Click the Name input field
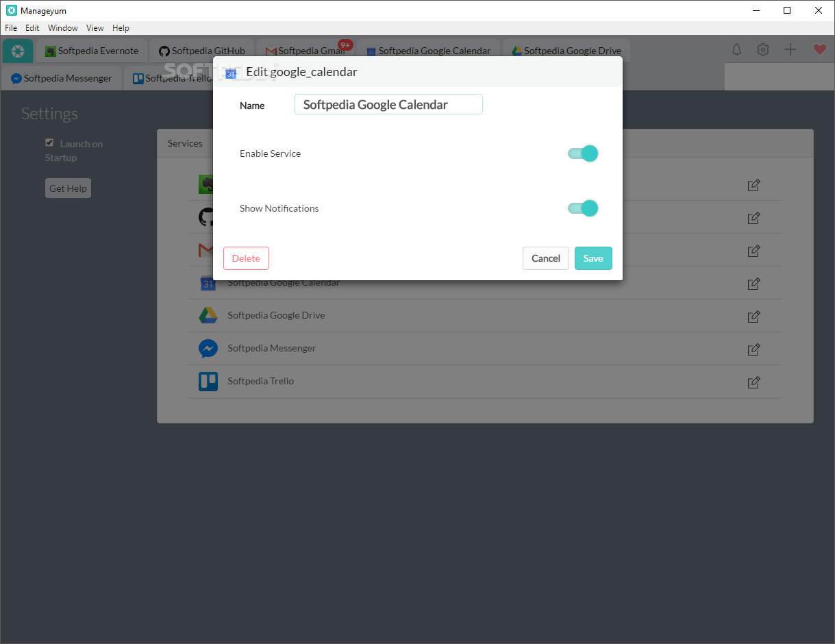835x644 pixels. click(388, 104)
